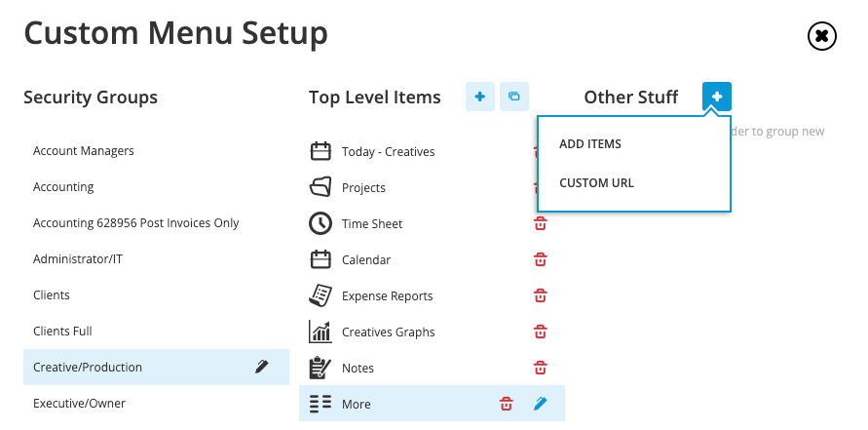Screen dimensions: 868x430
Task: Edit the Creative/Production security group
Action: (262, 367)
